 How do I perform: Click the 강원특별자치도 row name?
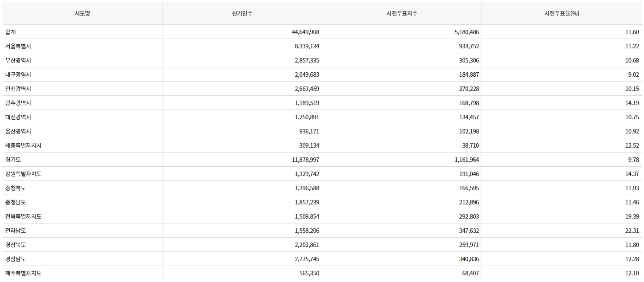coord(24,174)
